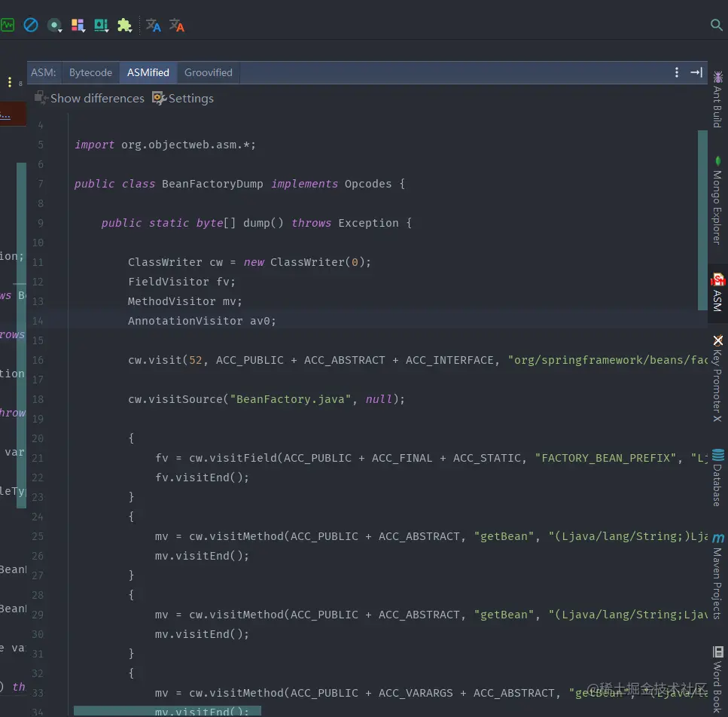This screenshot has height=717, width=728.
Task: Click the number 52 in cw.visit call
Action: coord(196,360)
